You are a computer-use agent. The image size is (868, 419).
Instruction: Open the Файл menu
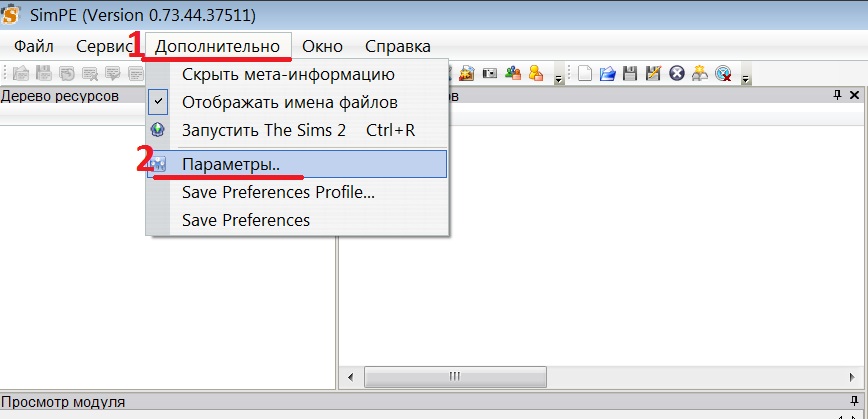coord(34,46)
